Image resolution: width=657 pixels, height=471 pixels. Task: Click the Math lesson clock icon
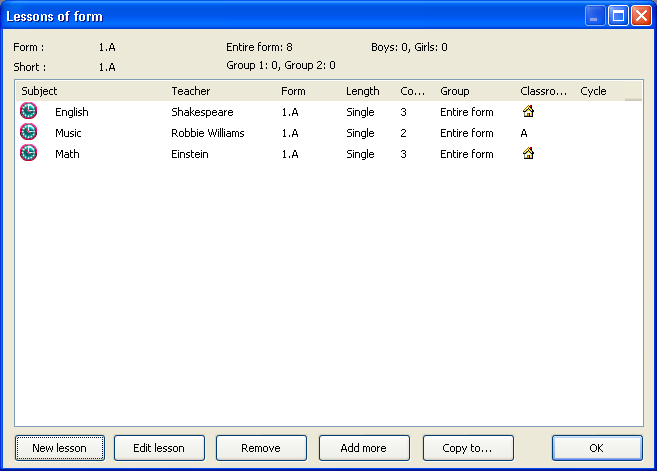28,154
